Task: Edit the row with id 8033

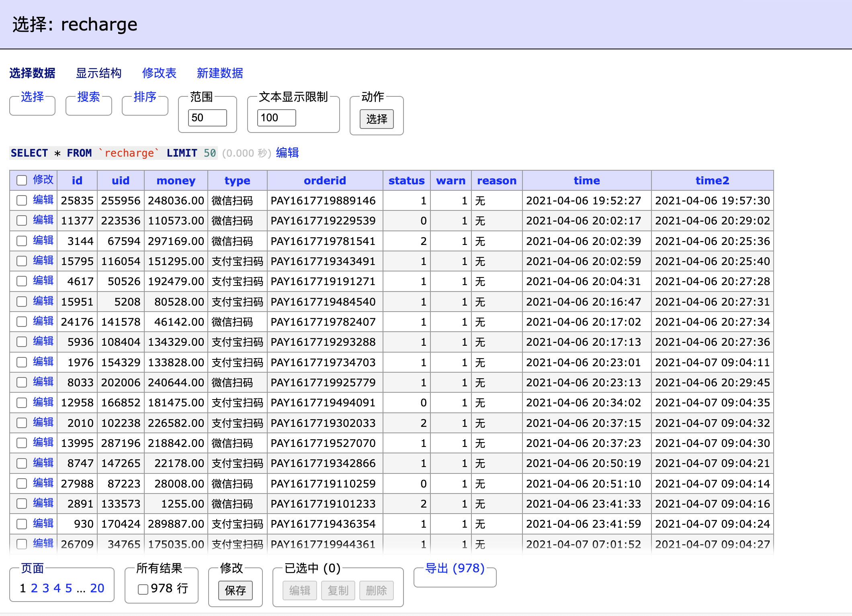Action: (43, 382)
